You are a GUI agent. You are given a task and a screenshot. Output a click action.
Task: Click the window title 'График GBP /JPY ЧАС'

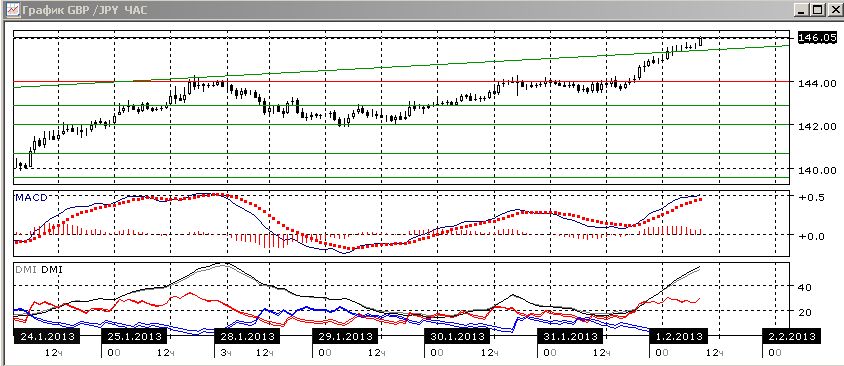pyautogui.click(x=85, y=10)
